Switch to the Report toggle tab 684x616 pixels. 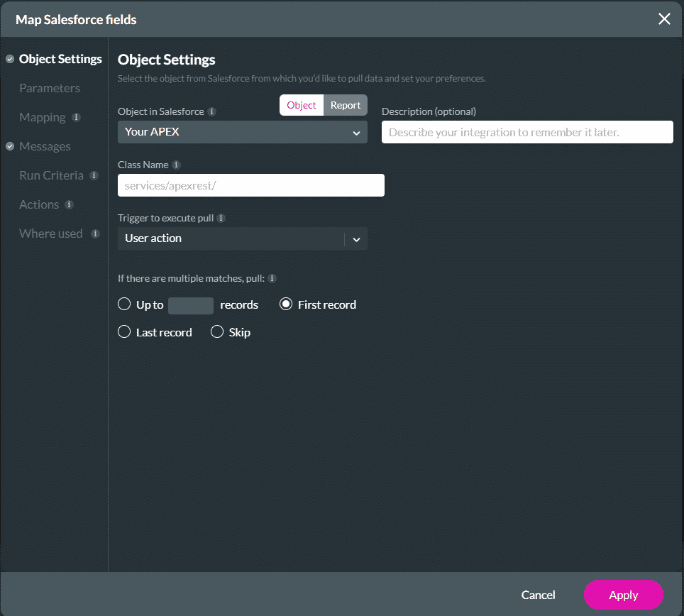coord(346,105)
